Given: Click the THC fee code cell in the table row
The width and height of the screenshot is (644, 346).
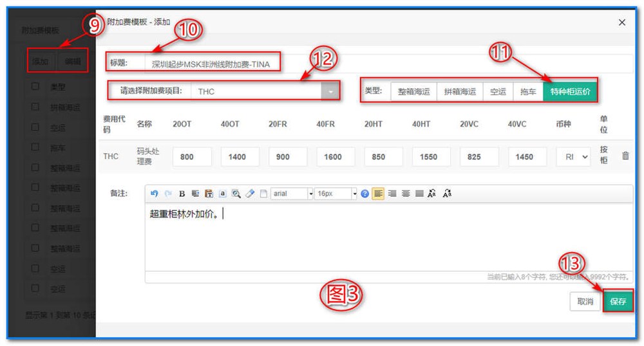Looking at the screenshot, I should point(111,156).
